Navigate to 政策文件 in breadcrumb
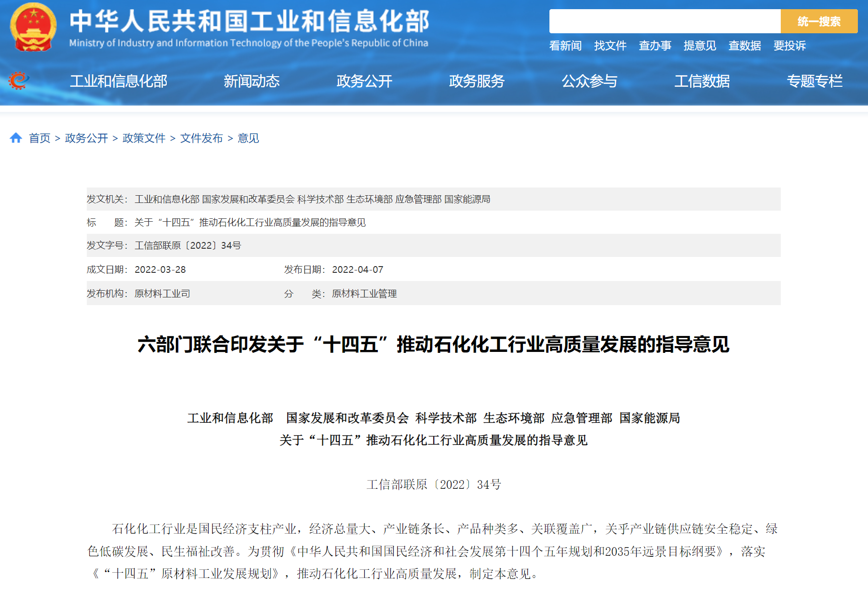The width and height of the screenshot is (868, 591). [144, 138]
